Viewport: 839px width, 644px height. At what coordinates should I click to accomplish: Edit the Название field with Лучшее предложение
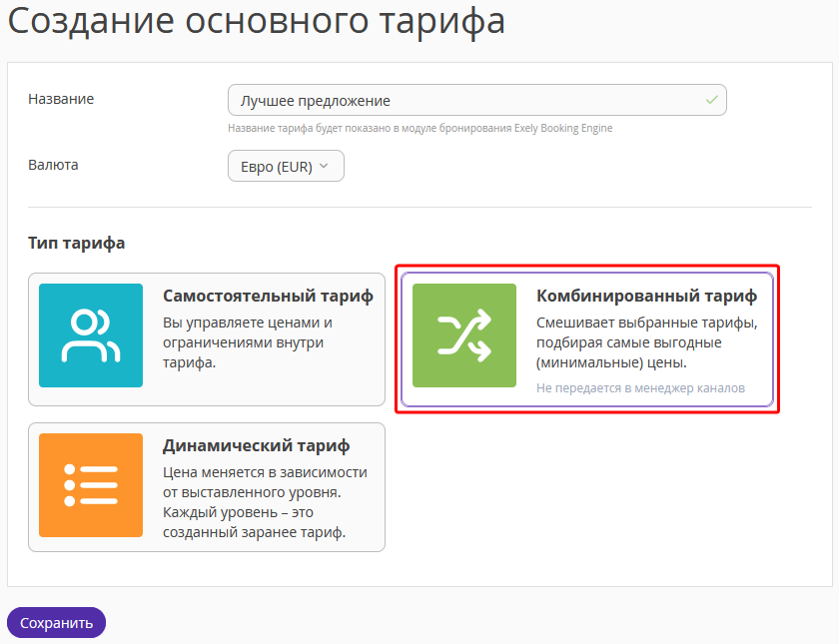(476, 100)
